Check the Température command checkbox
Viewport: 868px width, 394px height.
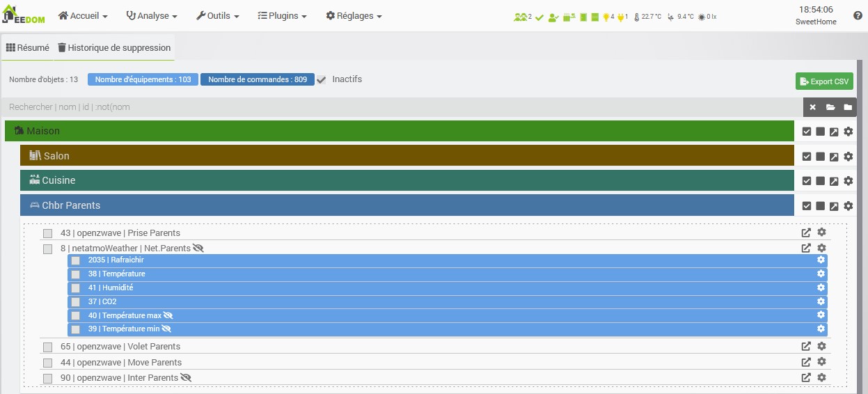75,274
